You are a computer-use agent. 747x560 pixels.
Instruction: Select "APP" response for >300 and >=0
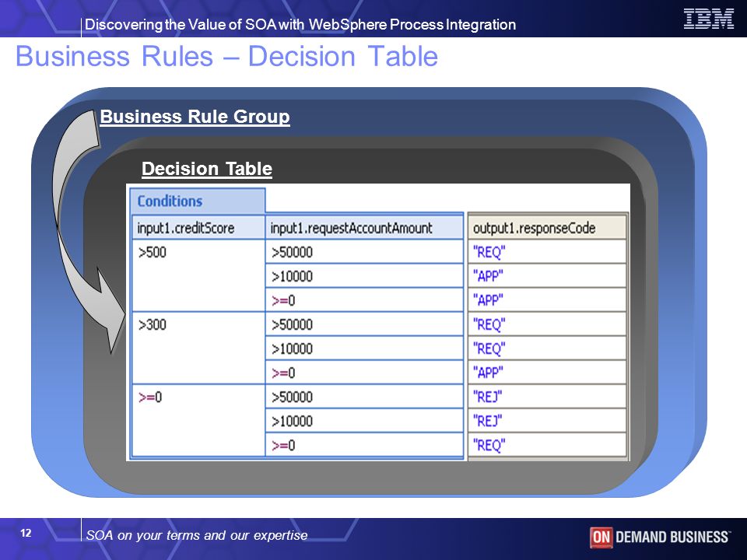(x=547, y=373)
